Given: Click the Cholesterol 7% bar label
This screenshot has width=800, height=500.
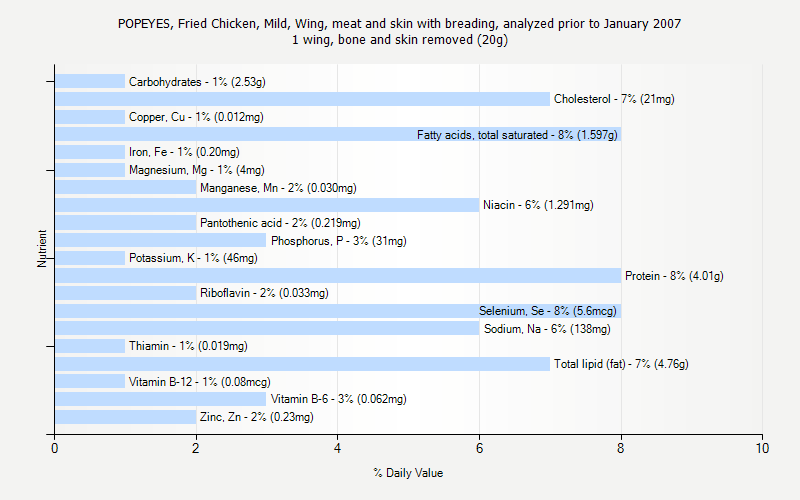Looking at the screenshot, I should [x=614, y=100].
